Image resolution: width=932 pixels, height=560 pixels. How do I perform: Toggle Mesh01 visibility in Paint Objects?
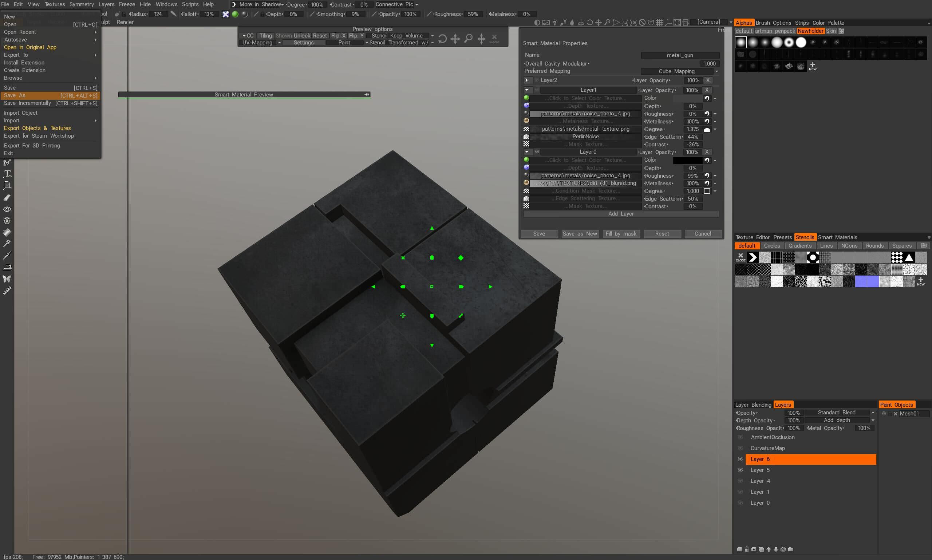[x=884, y=414]
